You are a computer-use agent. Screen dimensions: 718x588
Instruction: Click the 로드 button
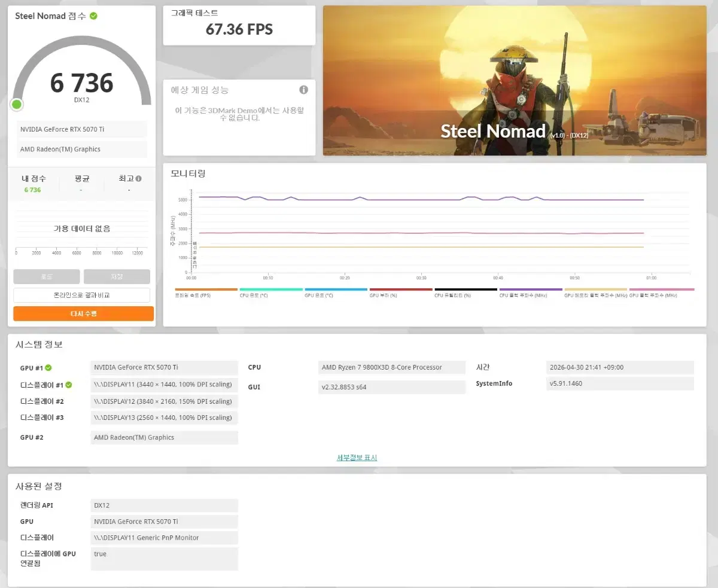point(47,276)
